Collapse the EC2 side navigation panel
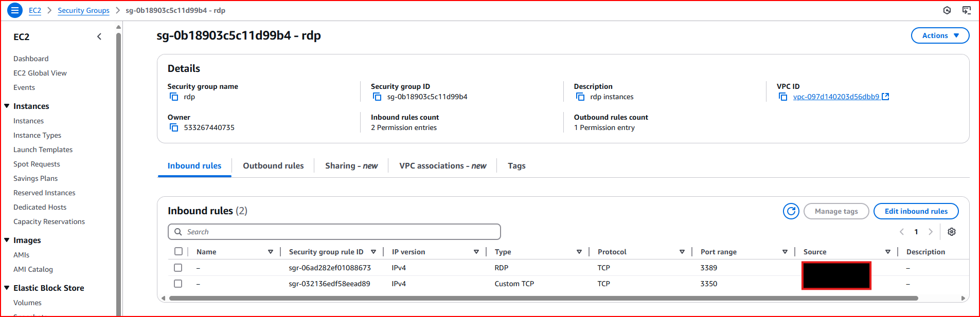 [99, 36]
